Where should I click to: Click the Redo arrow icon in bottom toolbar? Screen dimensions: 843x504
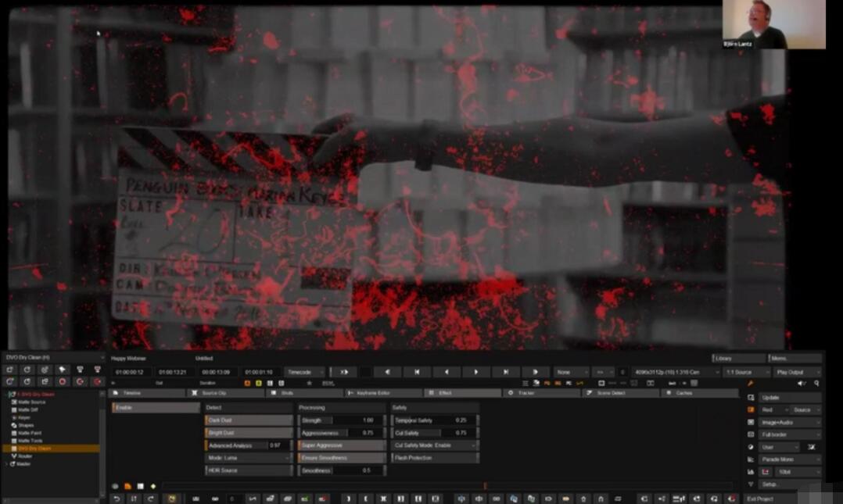click(151, 499)
